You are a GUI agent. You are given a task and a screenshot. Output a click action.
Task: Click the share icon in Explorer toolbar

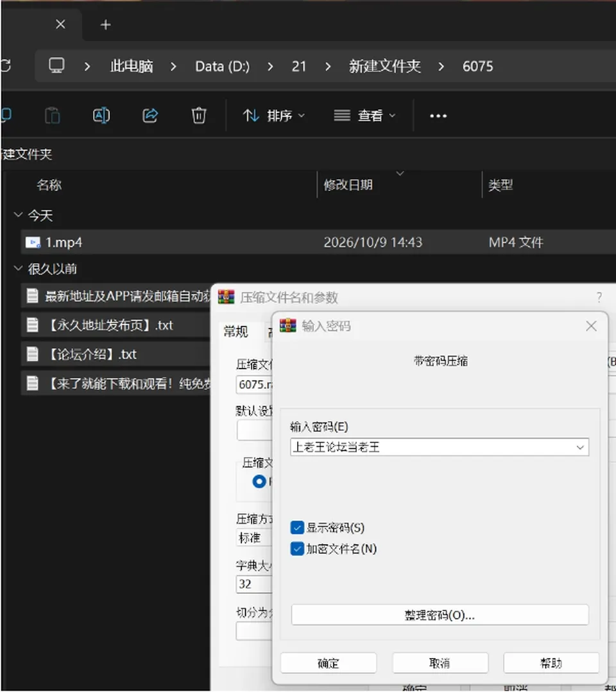pyautogui.click(x=150, y=116)
